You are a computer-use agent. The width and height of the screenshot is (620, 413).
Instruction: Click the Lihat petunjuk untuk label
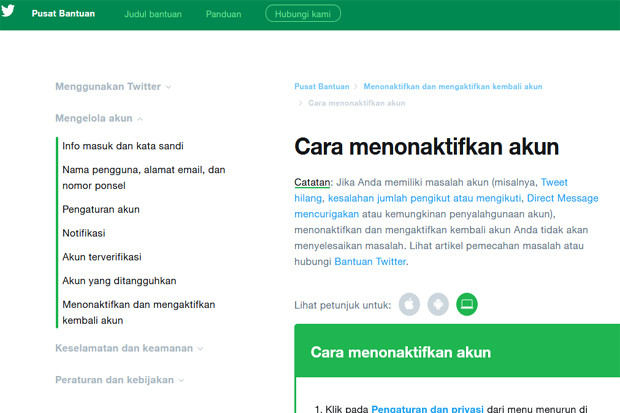342,305
